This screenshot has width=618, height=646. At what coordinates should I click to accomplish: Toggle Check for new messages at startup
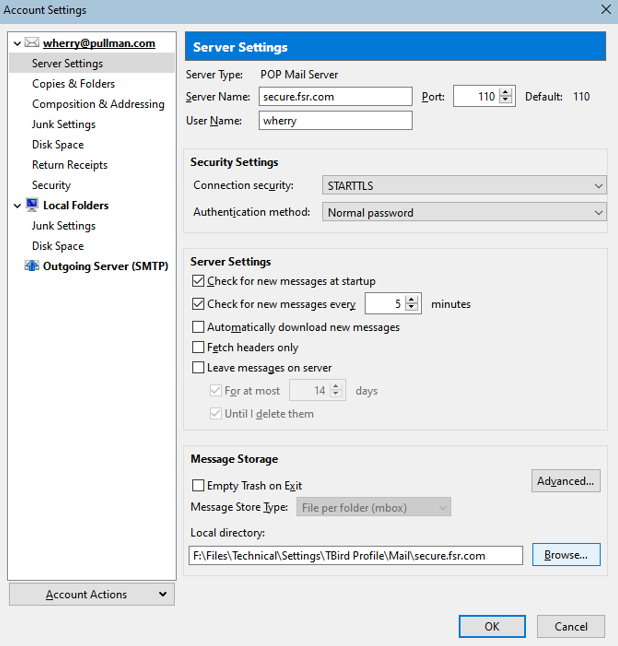[x=198, y=281]
